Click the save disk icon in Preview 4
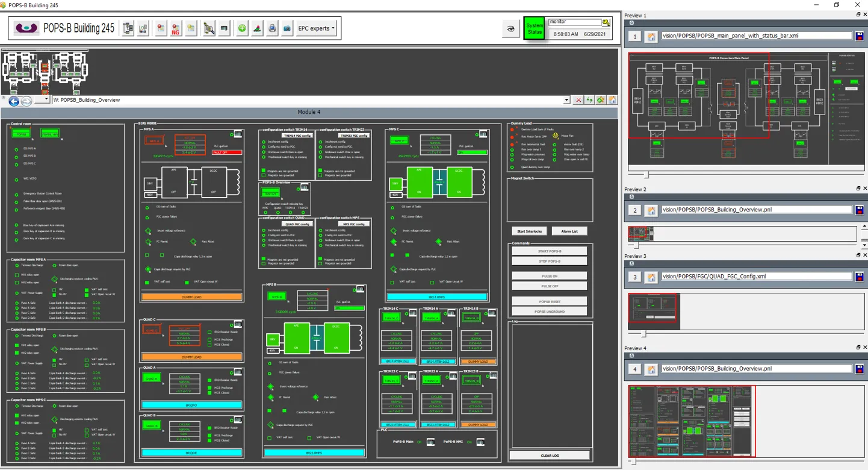 pyautogui.click(x=860, y=369)
